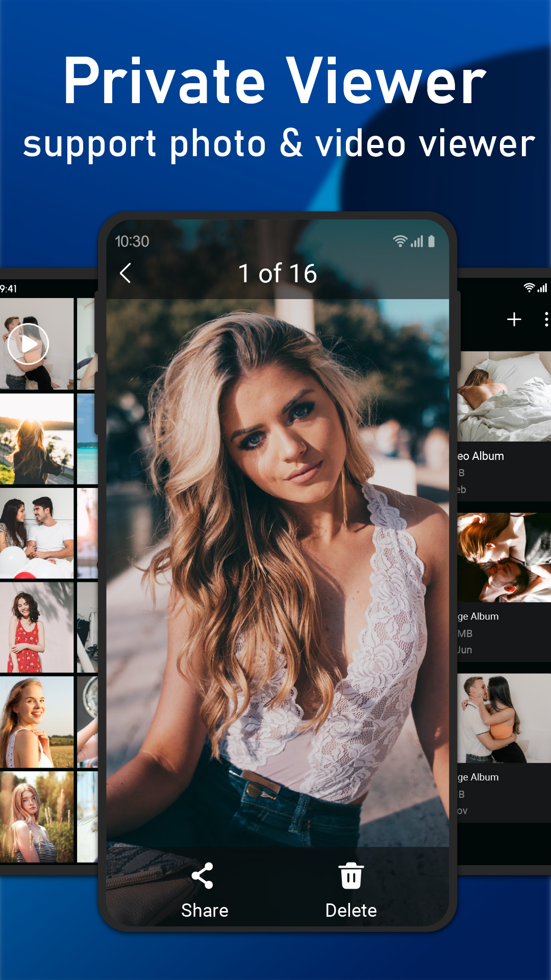Tap the 9:41 clock in the gallery screen
Image resolution: width=551 pixels, height=980 pixels.
tap(9, 289)
